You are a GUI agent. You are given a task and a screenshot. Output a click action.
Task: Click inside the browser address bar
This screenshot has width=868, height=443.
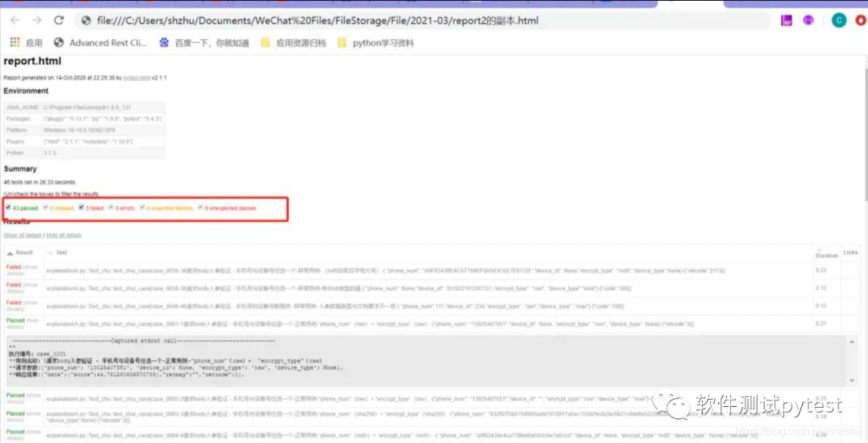point(387,21)
